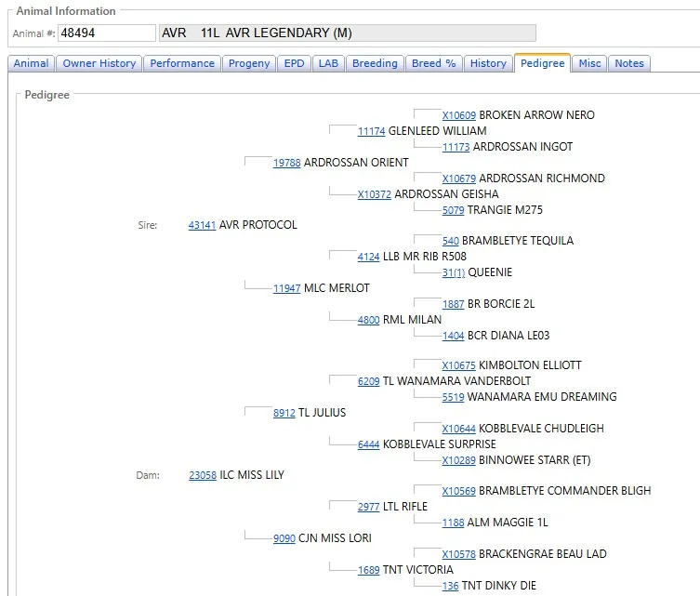Follow link 19788 for ARDROSSAN ORIENT
This screenshot has height=596, width=700.
tap(286, 163)
